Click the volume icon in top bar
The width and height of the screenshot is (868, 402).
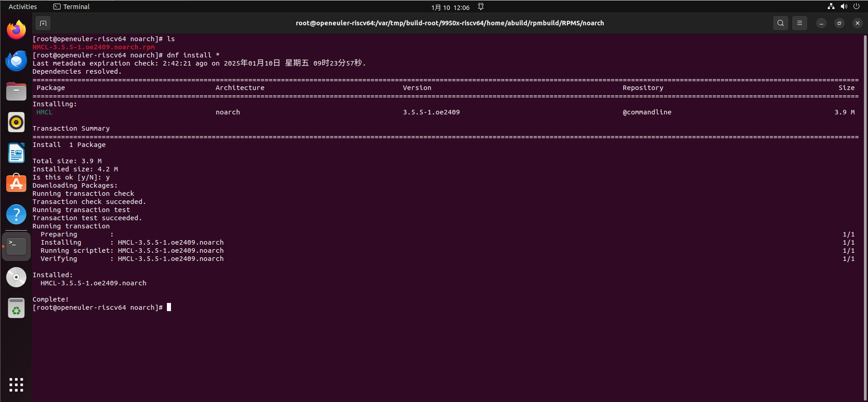tap(844, 7)
